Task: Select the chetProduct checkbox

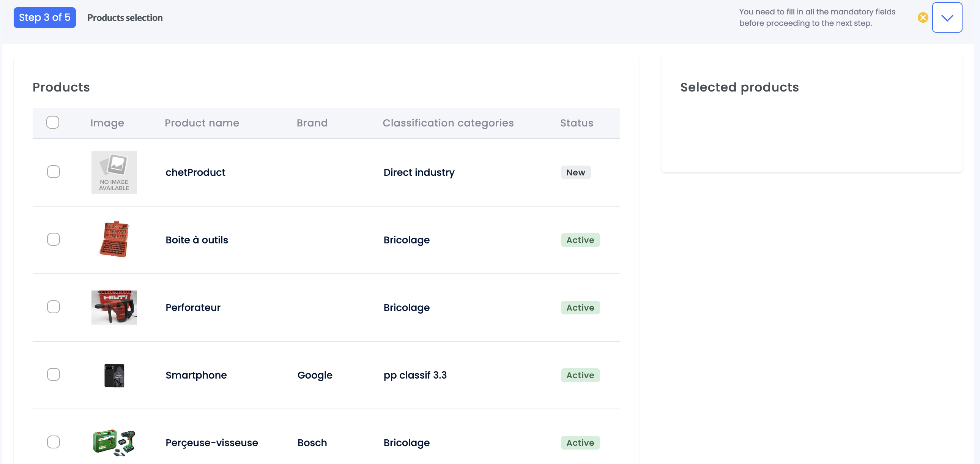Action: (x=54, y=172)
